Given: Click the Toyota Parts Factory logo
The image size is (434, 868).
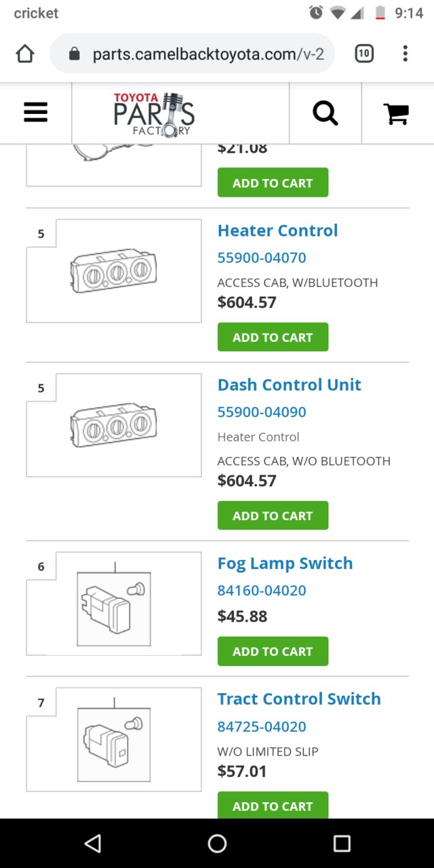Looking at the screenshot, I should 154,114.
